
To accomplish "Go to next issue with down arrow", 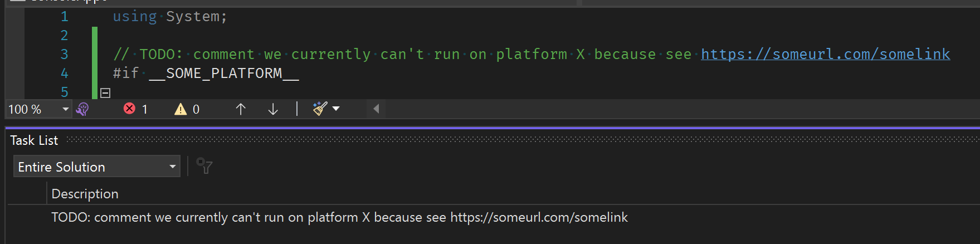I will tap(273, 109).
